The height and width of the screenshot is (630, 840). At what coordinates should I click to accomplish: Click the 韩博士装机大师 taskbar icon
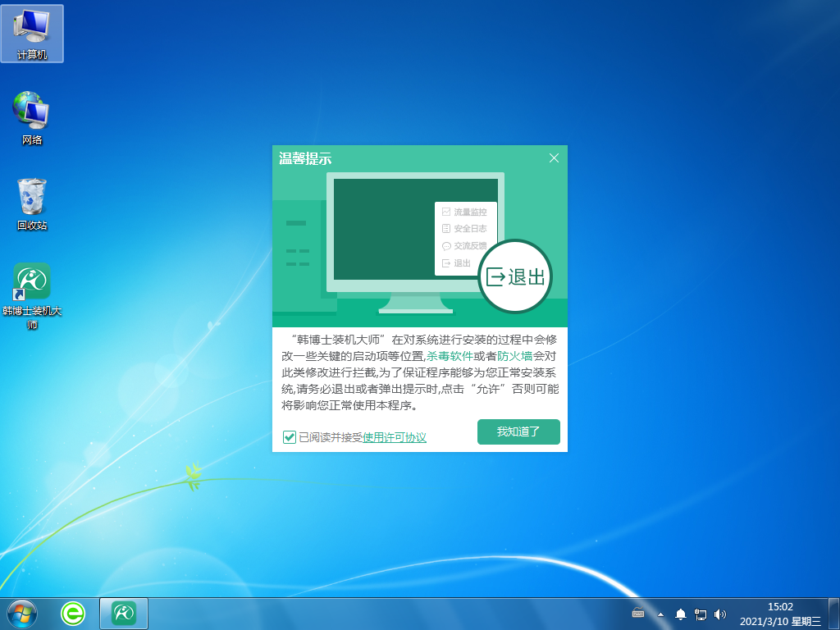pos(123,614)
